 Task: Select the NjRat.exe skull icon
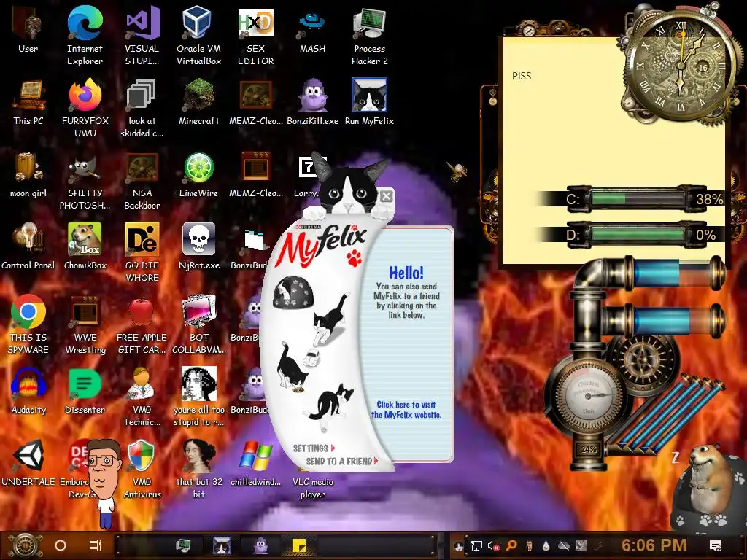pos(198,240)
